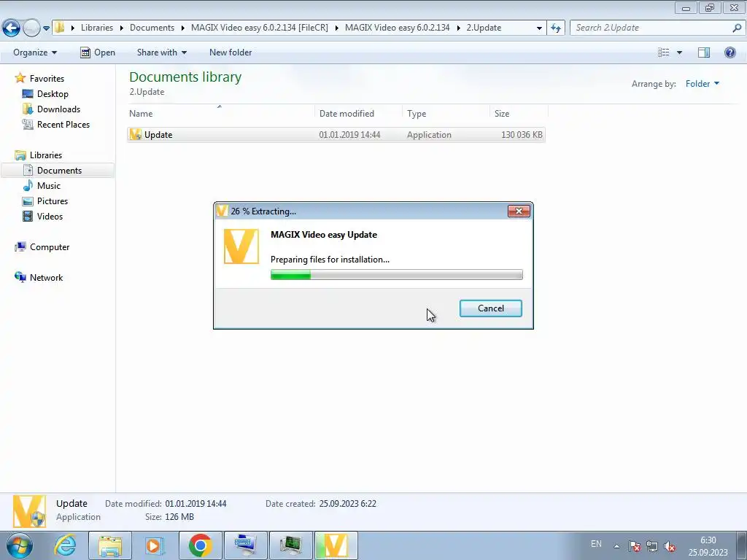Click the large Update icon in details pane
Screen dimensions: 747x560
(29, 511)
